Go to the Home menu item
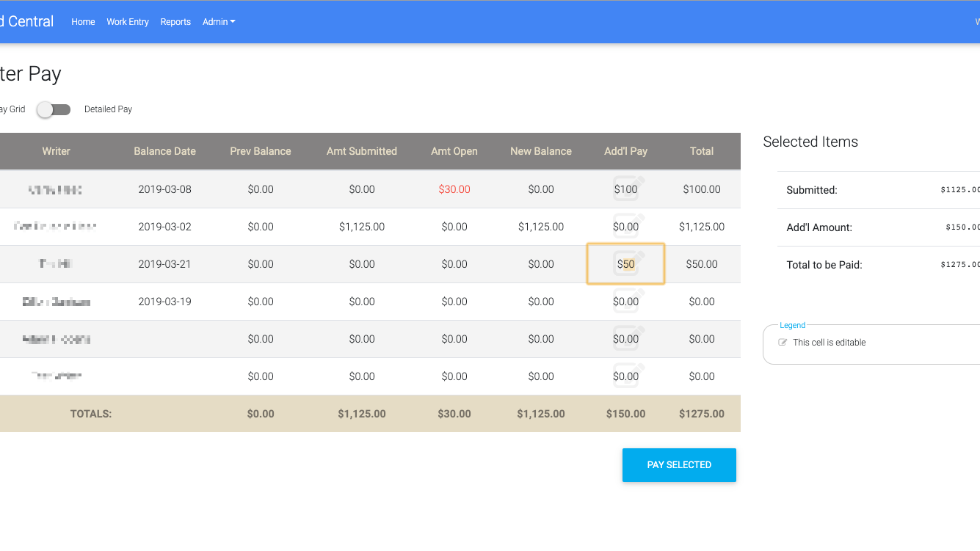The image size is (980, 551). coord(83,22)
